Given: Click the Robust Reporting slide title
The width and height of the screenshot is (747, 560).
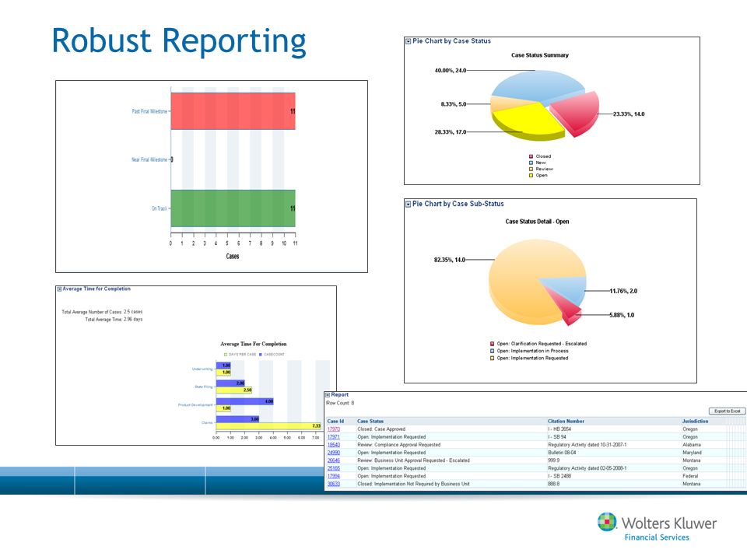Looking at the screenshot, I should 179,41.
